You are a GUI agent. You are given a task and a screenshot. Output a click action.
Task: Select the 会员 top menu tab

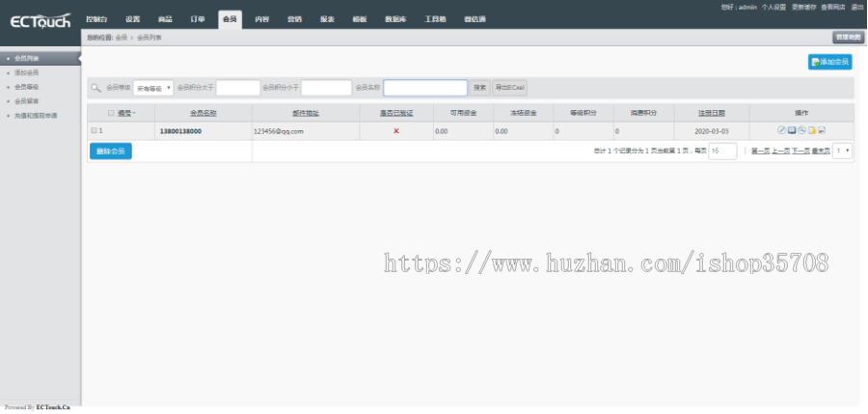click(x=230, y=19)
